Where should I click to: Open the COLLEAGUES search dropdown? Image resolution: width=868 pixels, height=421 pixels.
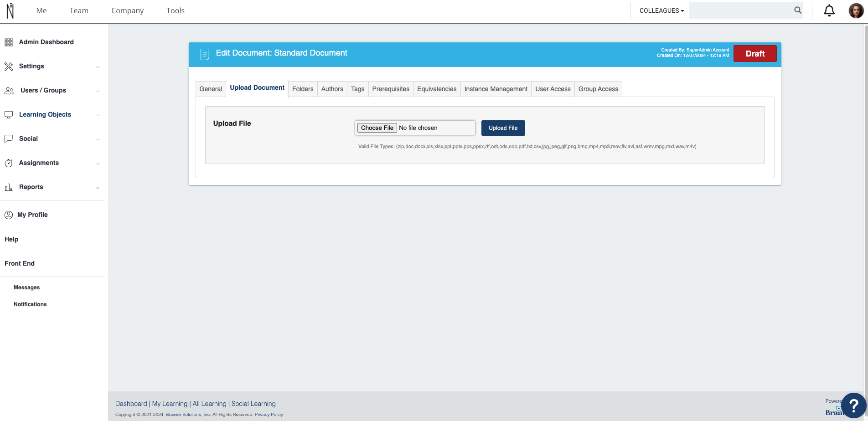(661, 10)
